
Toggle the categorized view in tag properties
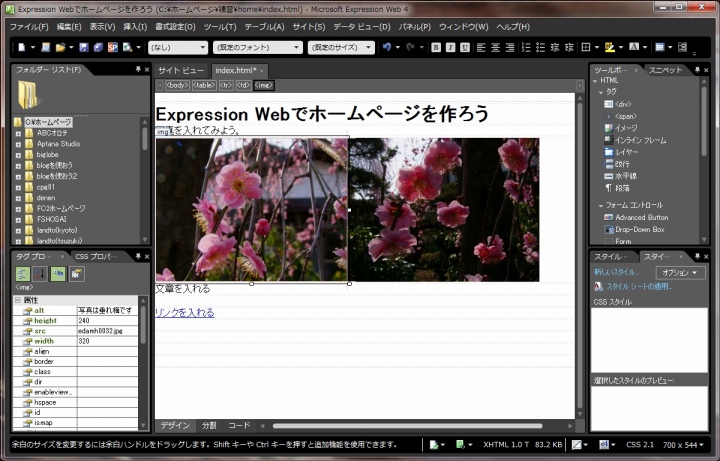(22, 273)
